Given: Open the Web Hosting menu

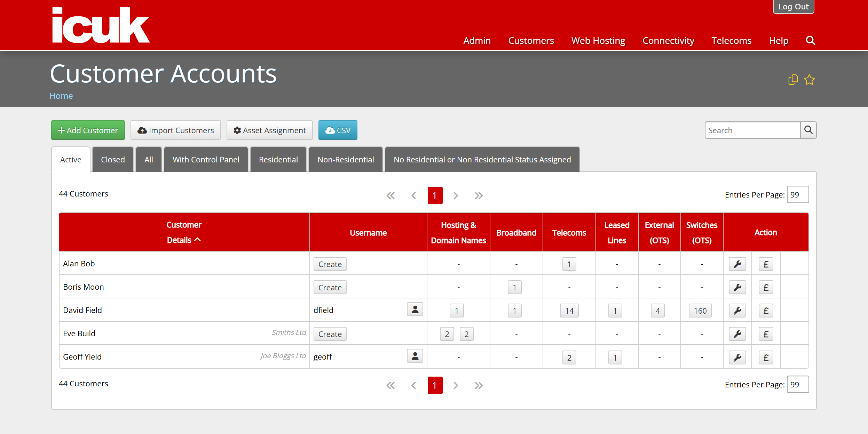Looking at the screenshot, I should (598, 41).
